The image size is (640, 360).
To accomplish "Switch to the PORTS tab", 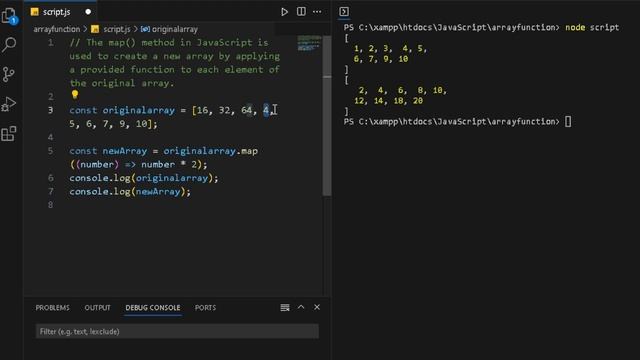I will tap(205, 308).
